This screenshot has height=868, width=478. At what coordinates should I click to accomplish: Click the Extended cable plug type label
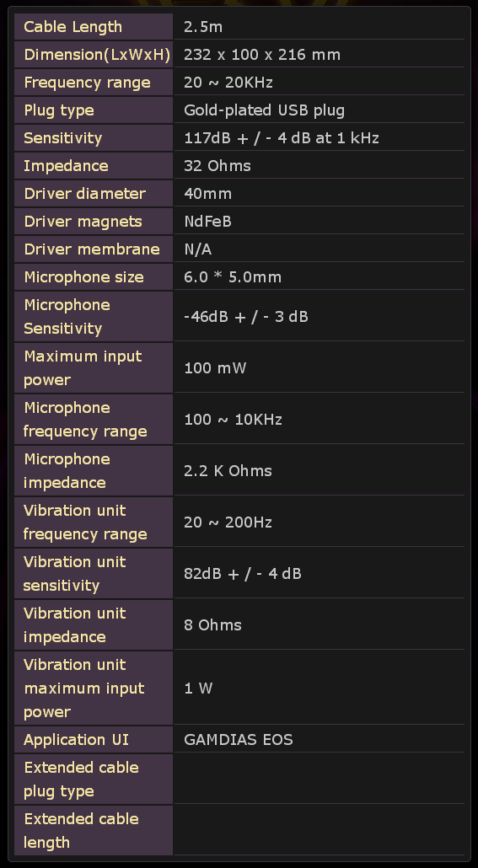coord(81,779)
